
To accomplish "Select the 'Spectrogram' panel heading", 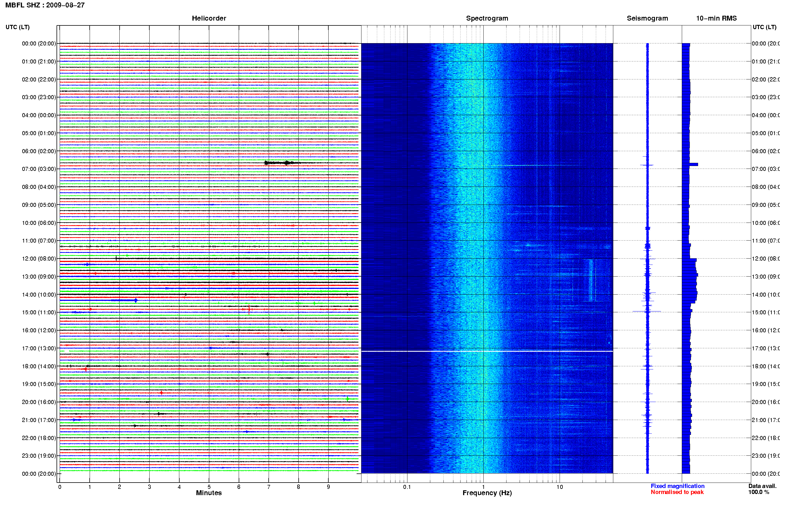I will pyautogui.click(x=487, y=18).
